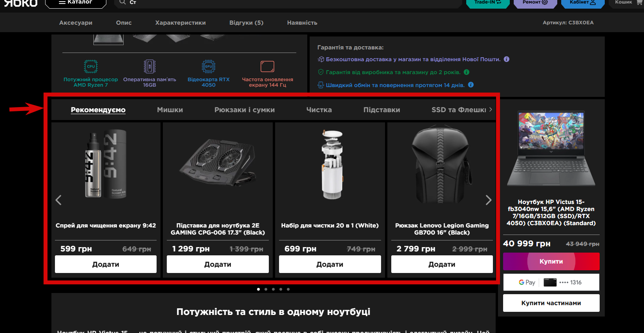The width and height of the screenshot is (644, 333).
Task: Open Підставка 2E GAMING CPG-006 title
Action: pyautogui.click(x=218, y=229)
